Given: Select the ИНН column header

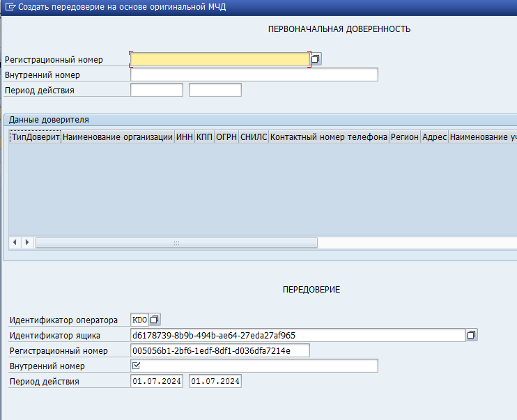Looking at the screenshot, I should 185,137.
